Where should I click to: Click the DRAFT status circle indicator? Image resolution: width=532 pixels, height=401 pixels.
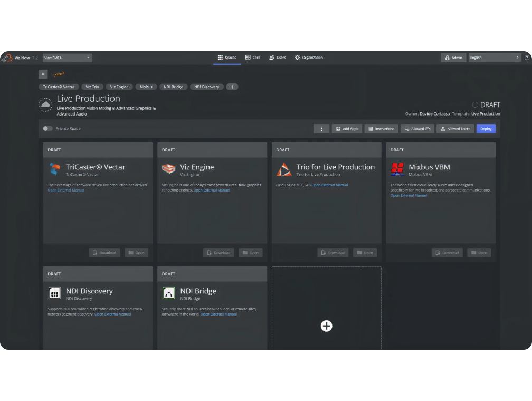475,104
